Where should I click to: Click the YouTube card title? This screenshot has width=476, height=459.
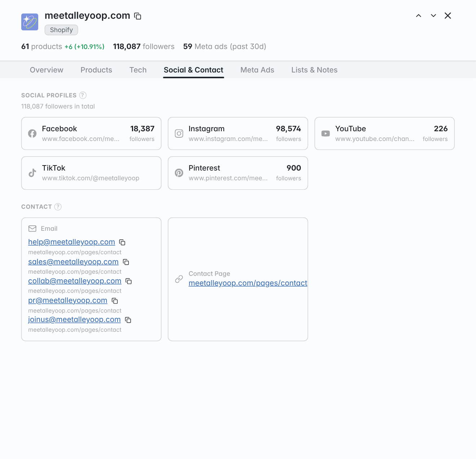point(351,129)
